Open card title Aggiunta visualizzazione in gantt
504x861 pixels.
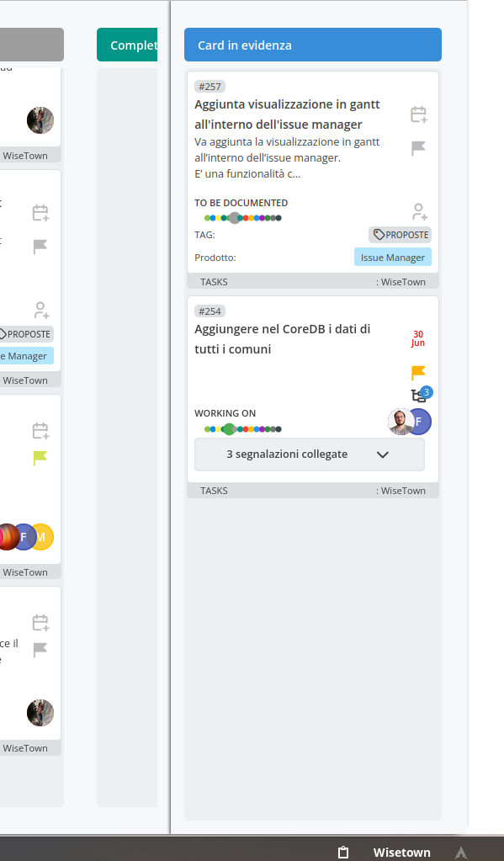point(287,114)
